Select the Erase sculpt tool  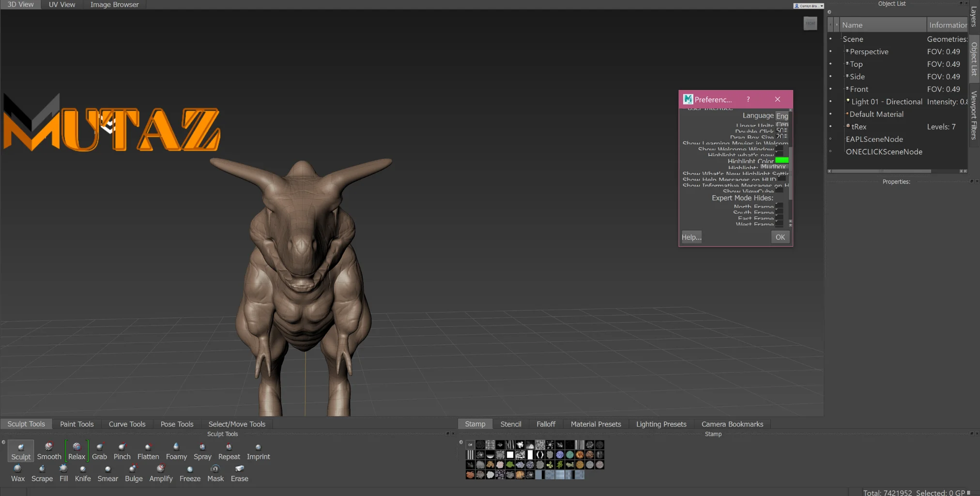click(239, 473)
